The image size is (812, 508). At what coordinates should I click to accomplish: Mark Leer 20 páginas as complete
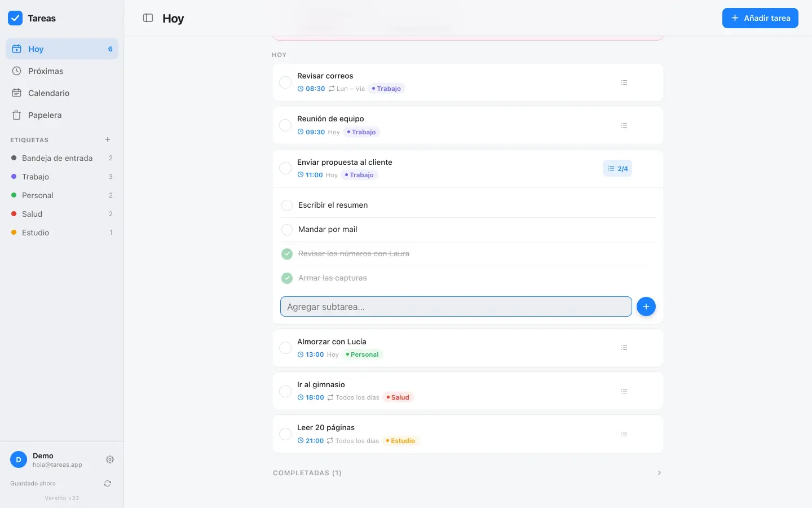point(285,434)
